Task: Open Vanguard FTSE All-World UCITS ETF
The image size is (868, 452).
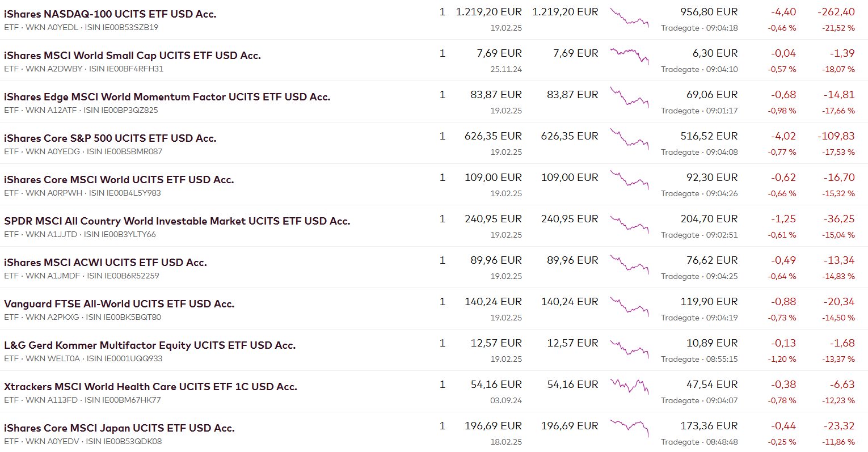Action: click(119, 304)
